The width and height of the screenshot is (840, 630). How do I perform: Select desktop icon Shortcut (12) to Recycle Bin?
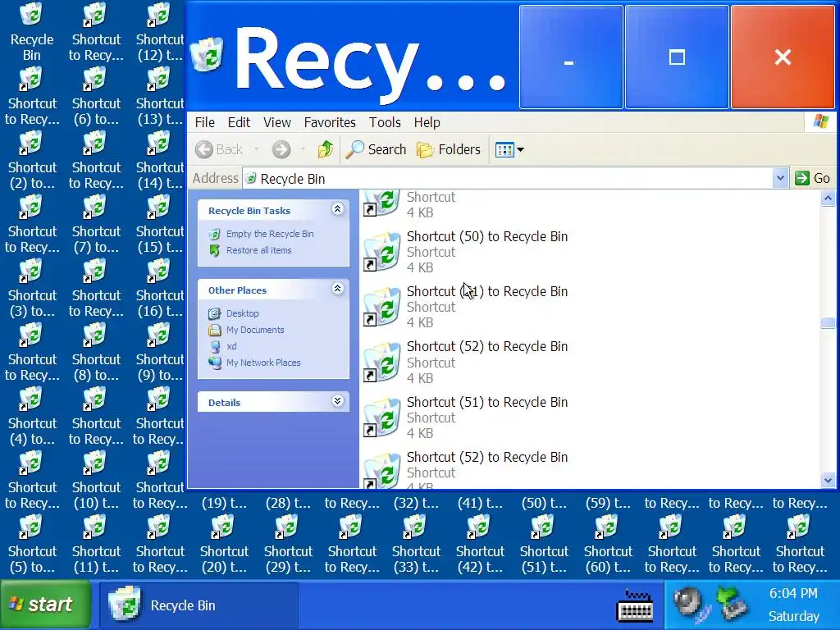(159, 31)
